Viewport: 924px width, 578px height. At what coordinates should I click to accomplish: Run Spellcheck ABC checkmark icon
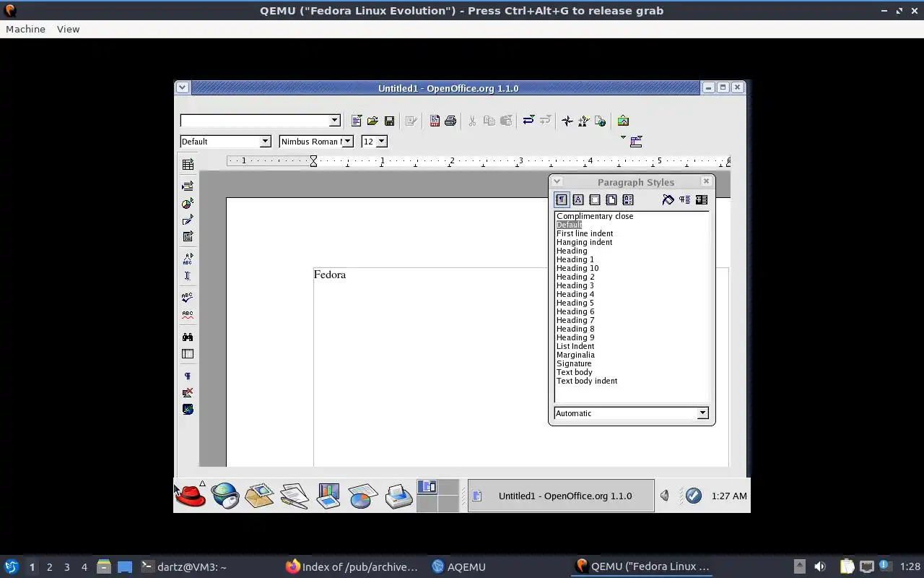[188, 297]
